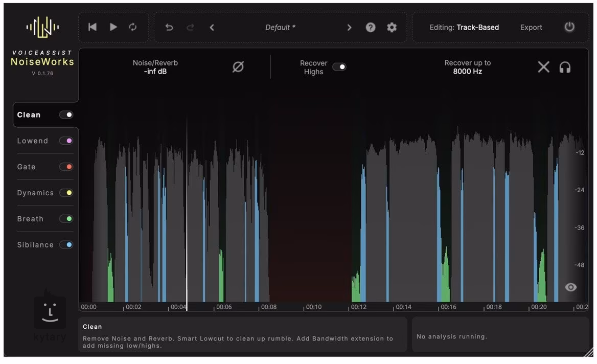Toggle the Gate module switch
597x364 pixels.
click(66, 167)
